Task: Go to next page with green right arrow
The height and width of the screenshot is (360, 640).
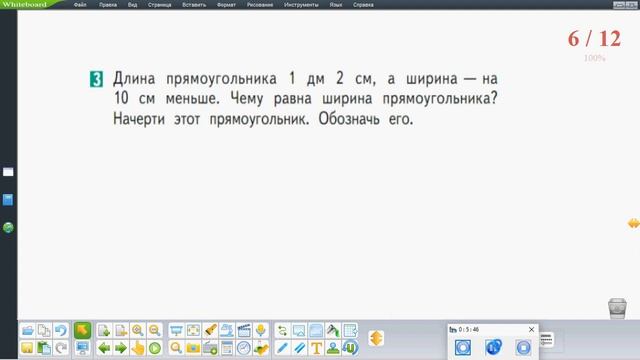Action: [x=121, y=348]
